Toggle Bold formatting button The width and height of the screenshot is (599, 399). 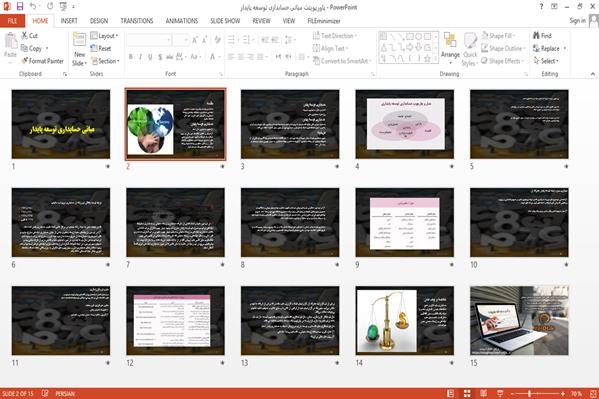[131, 57]
